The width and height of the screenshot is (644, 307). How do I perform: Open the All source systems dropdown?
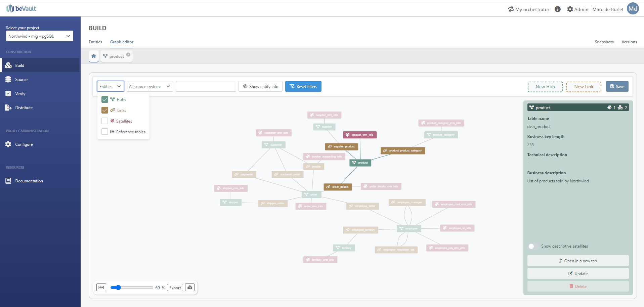(x=150, y=87)
